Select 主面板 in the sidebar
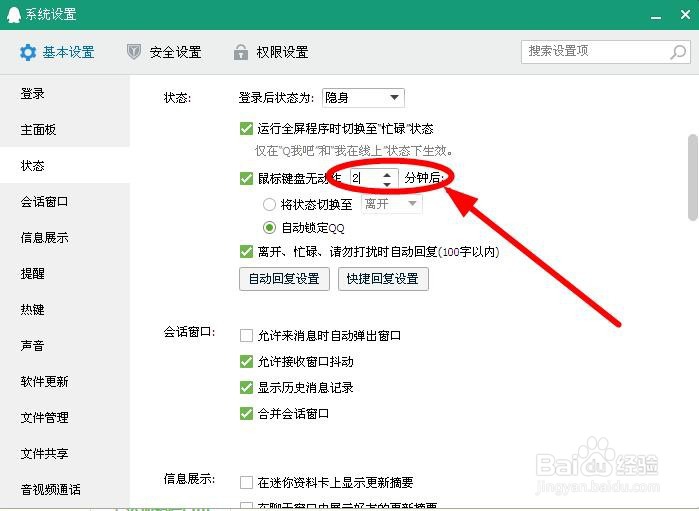Image resolution: width=699 pixels, height=511 pixels. coord(65,130)
